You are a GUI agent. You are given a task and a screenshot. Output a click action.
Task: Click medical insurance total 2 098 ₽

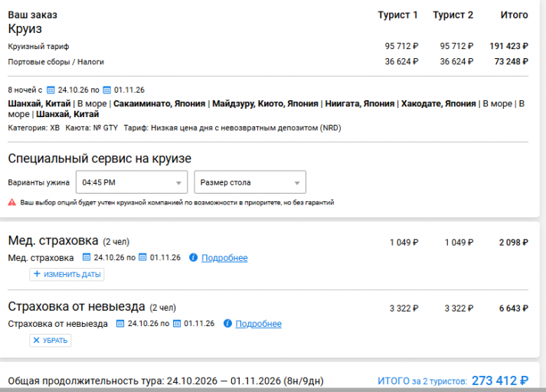[514, 242]
